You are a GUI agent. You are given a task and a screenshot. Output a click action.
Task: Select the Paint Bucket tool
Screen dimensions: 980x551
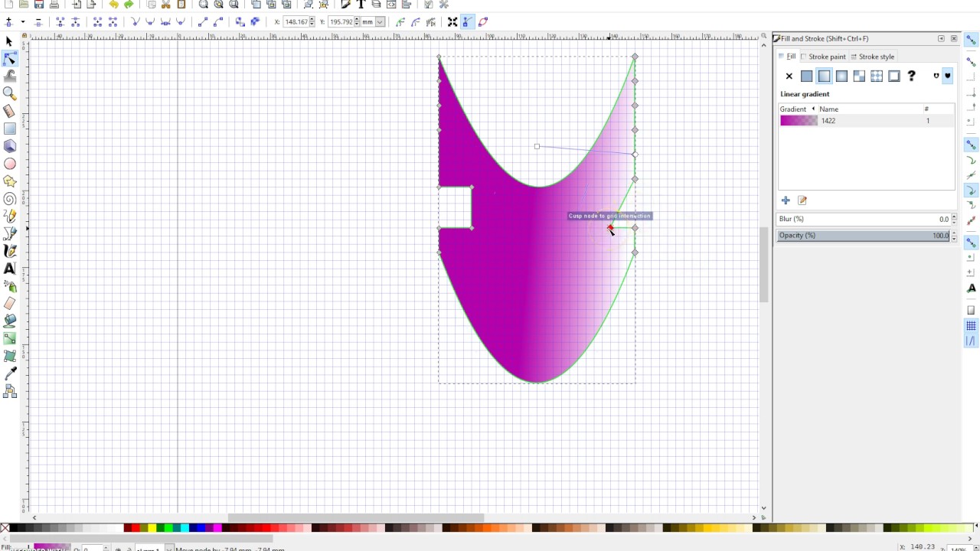click(x=9, y=321)
